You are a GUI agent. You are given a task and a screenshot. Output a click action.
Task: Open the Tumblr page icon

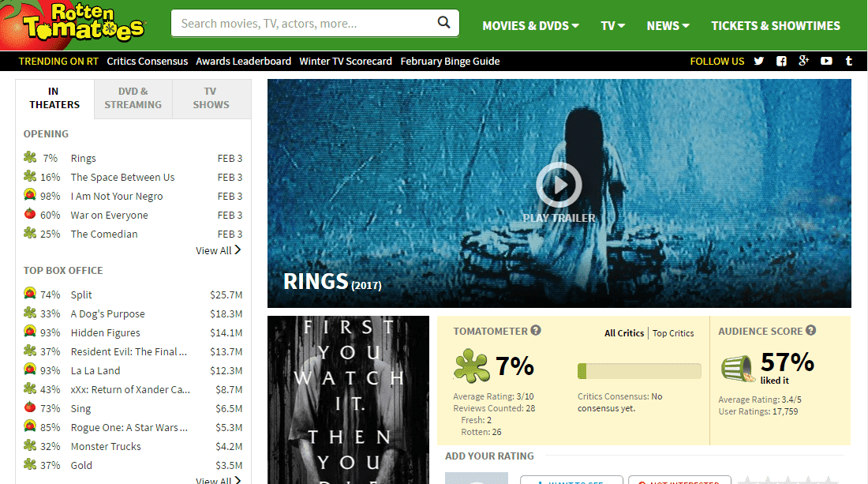point(848,61)
